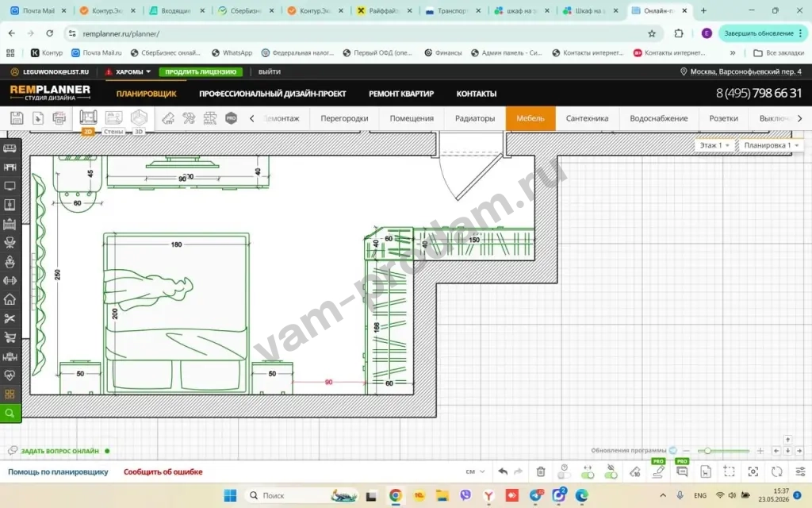This screenshot has height=508, width=812.
Task: Select the scissors salon category
Action: 10,318
